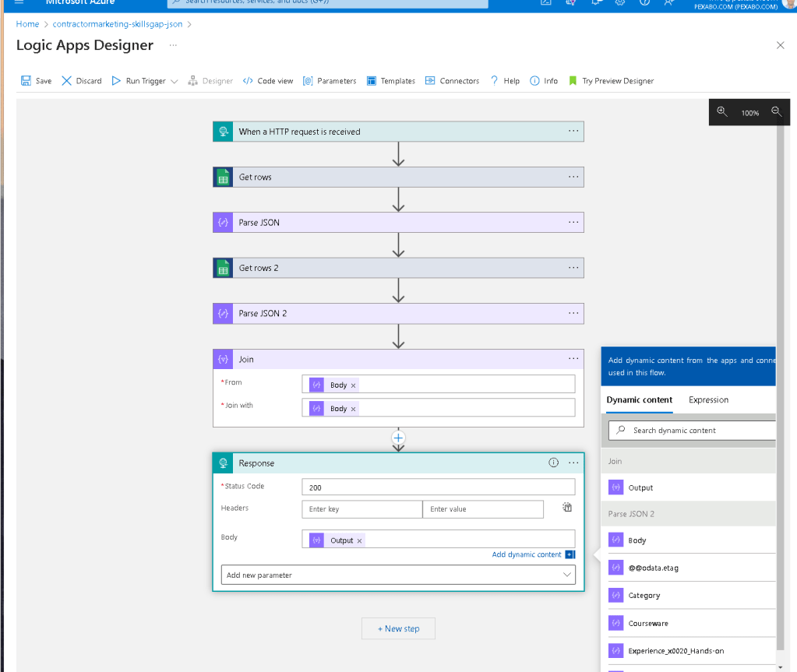The image size is (797, 672).
Task: Click the 100% zoom level indicator
Action: point(749,113)
